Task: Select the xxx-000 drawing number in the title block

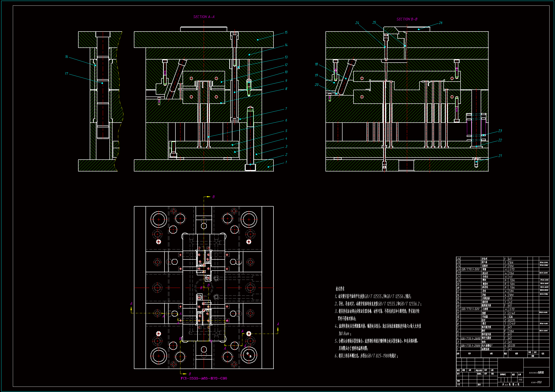Action: 536,382
